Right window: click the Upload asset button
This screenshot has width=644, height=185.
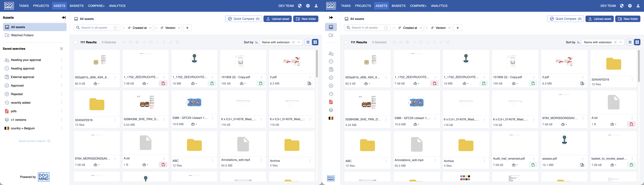[x=600, y=19]
